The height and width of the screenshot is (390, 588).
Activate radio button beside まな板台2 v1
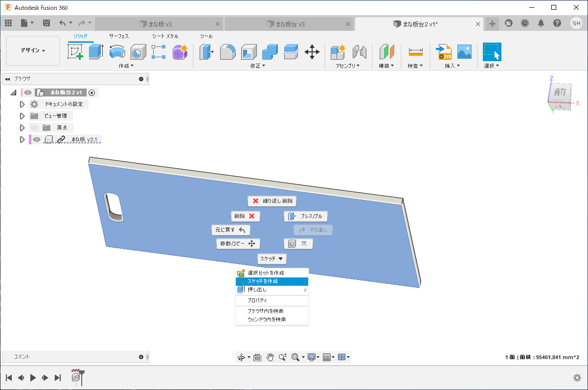pos(92,92)
